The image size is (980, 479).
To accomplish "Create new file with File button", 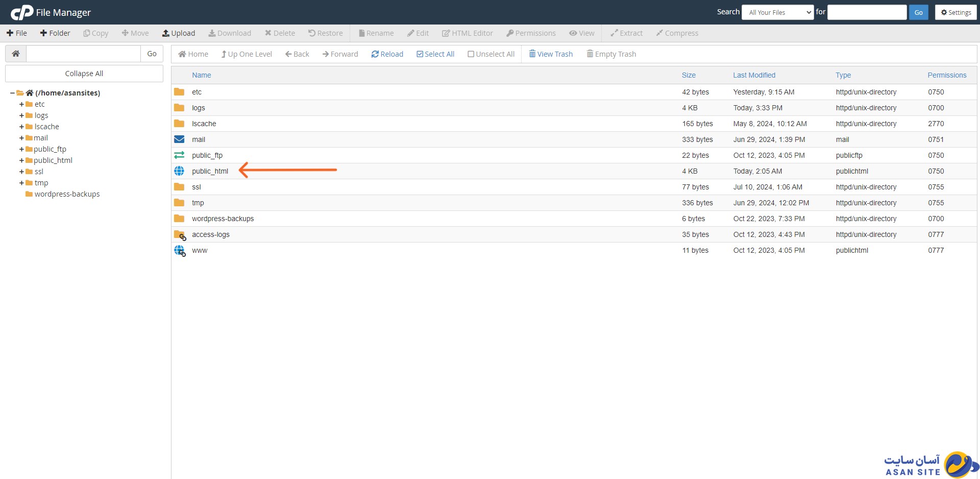I will (x=17, y=33).
